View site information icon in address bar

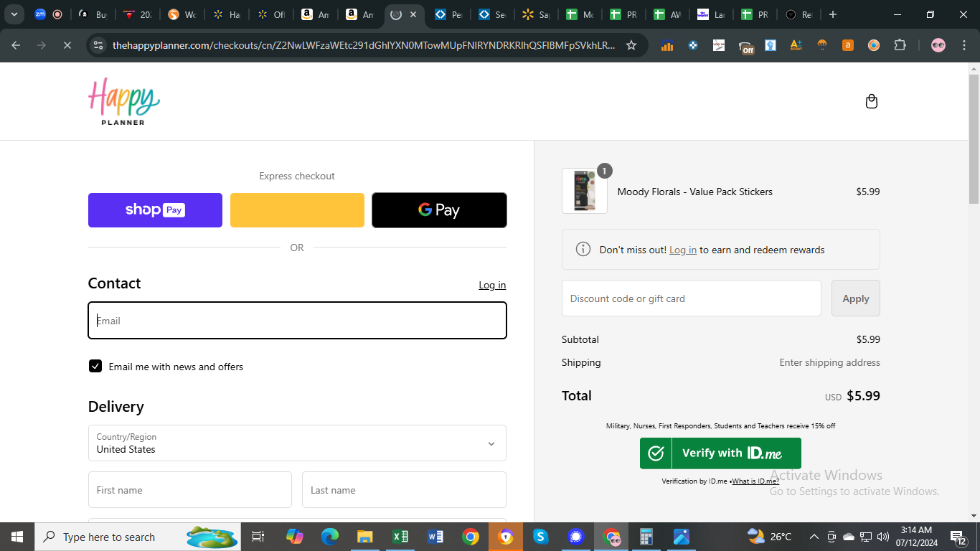tap(98, 45)
